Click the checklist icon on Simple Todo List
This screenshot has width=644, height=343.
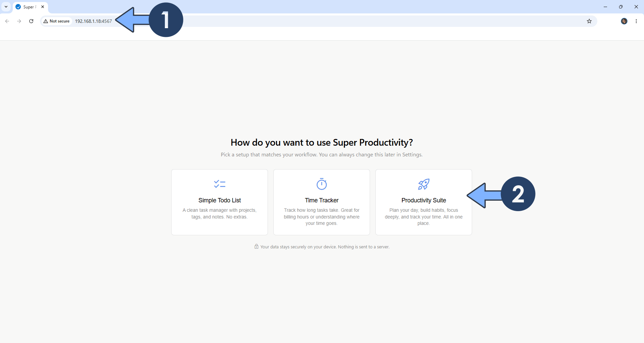[x=220, y=184]
